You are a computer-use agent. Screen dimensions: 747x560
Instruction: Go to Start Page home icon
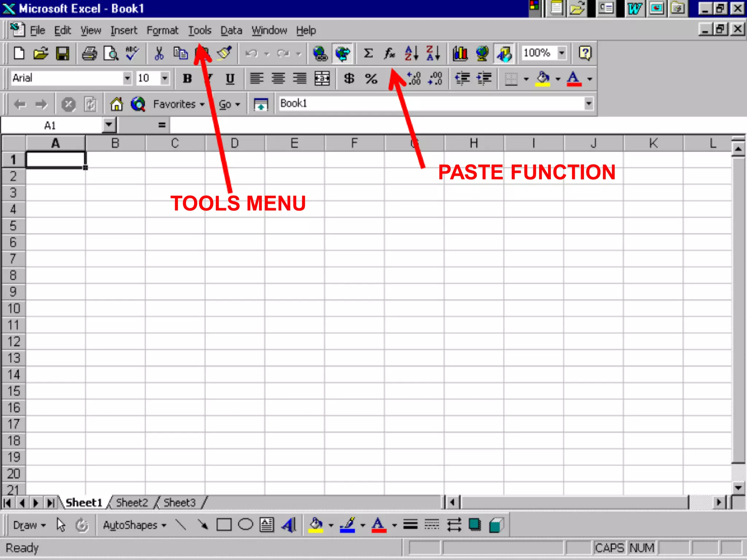(116, 104)
